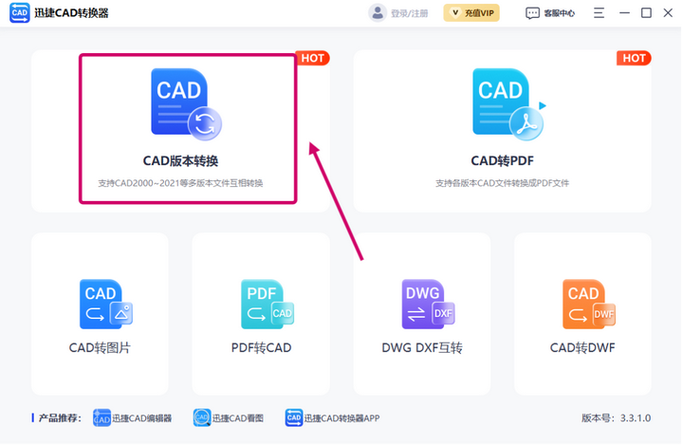Minimize the converter window
Image resolution: width=683 pixels, height=445 pixels.
625,13
